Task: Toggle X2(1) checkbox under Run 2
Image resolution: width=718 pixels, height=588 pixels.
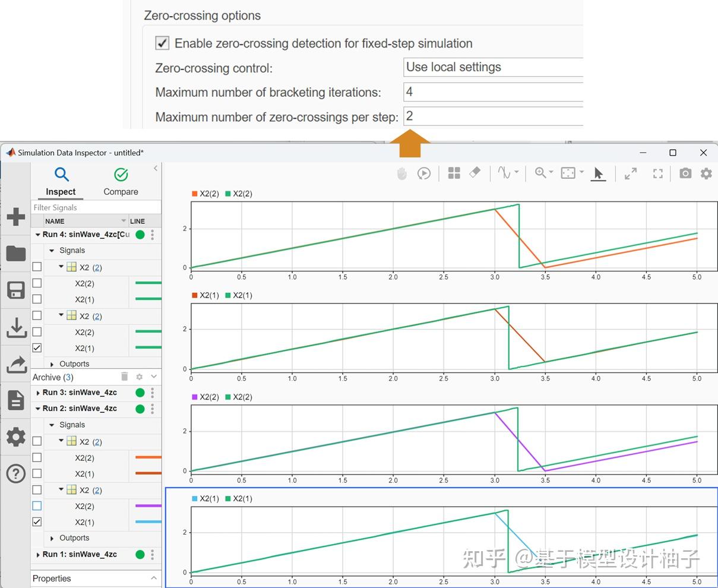Action: click(37, 522)
